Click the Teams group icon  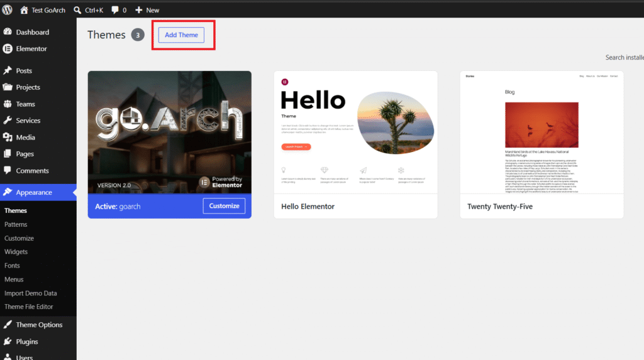click(8, 104)
